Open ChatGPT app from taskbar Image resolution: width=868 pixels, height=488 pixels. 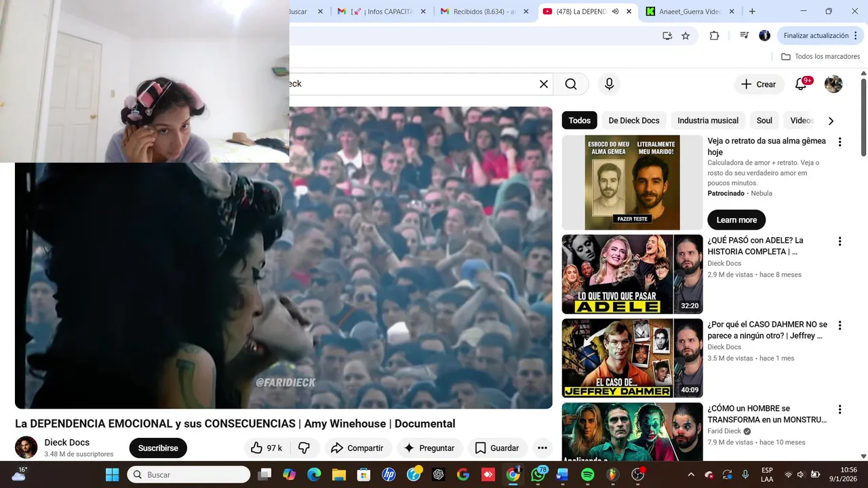(x=438, y=474)
